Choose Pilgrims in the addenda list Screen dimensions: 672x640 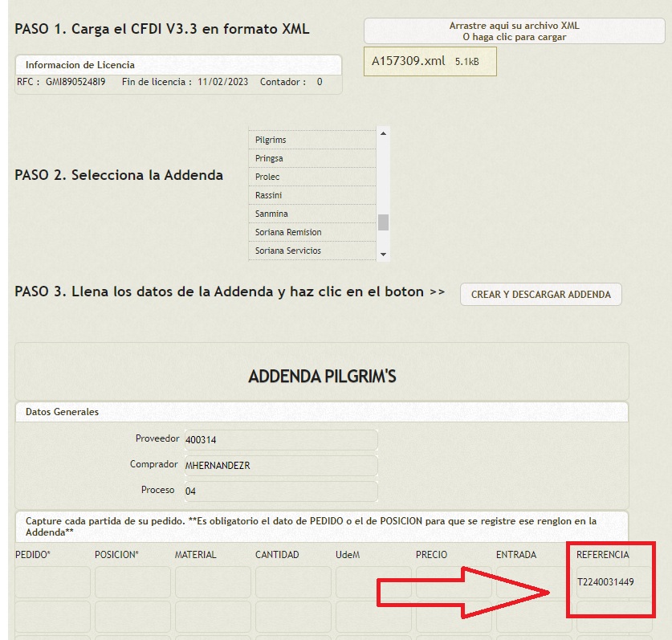(x=312, y=140)
